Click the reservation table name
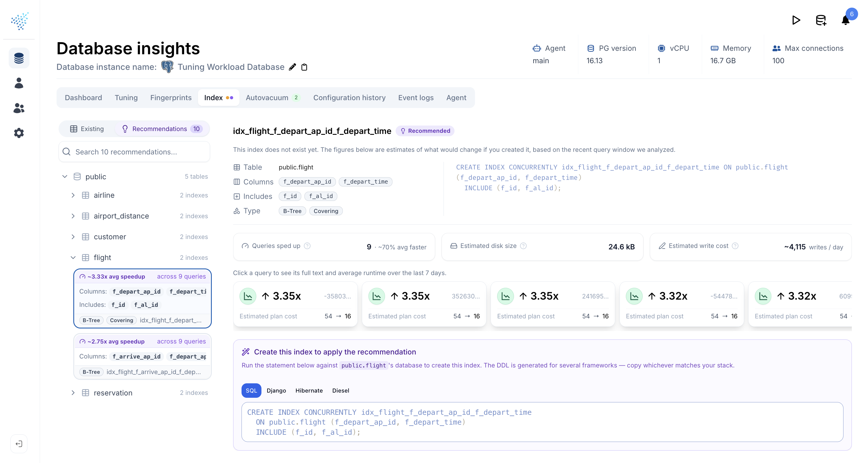The height and width of the screenshot is (463, 868). pyautogui.click(x=113, y=393)
